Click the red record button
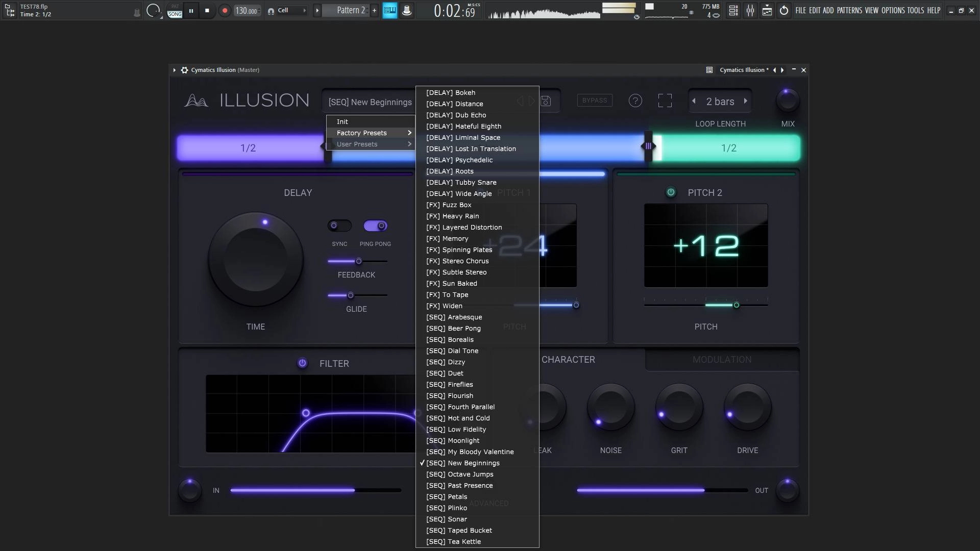Screen dimensions: 980x551 pyautogui.click(x=225, y=10)
